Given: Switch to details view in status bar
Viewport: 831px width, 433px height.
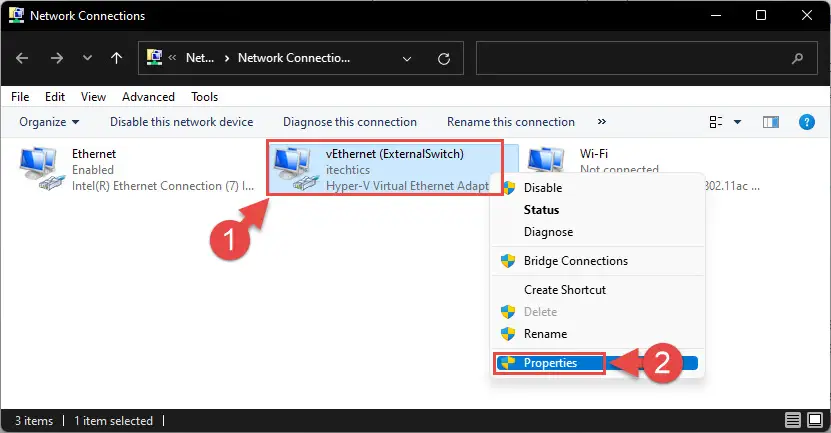Looking at the screenshot, I should [793, 420].
